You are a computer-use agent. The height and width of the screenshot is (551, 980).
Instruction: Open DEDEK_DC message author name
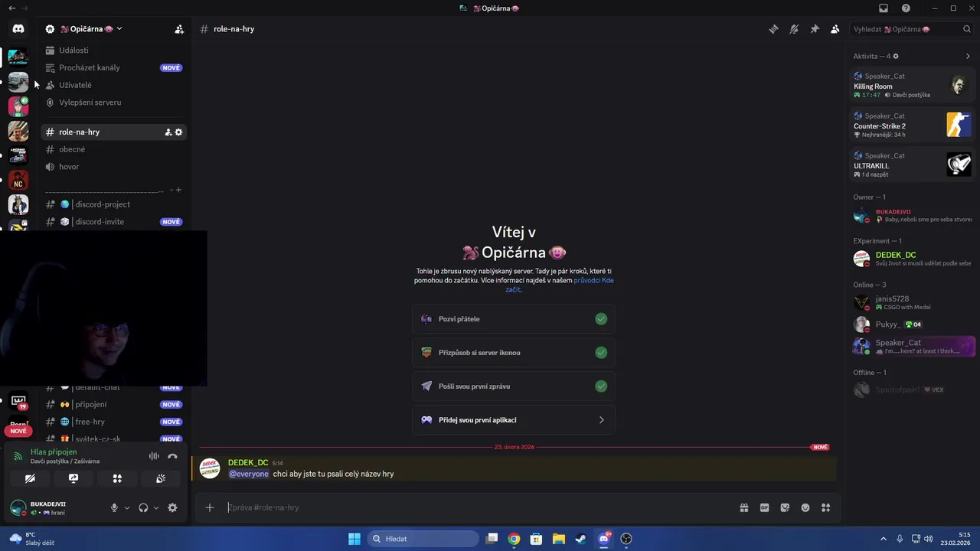click(248, 462)
